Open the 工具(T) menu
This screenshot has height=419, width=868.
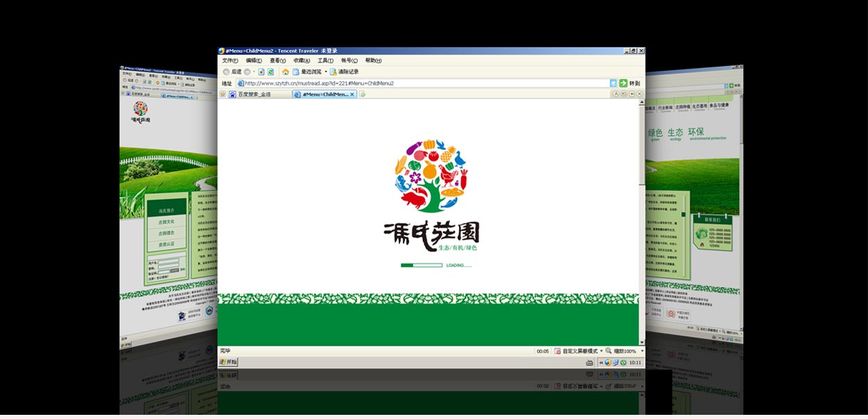coord(325,60)
